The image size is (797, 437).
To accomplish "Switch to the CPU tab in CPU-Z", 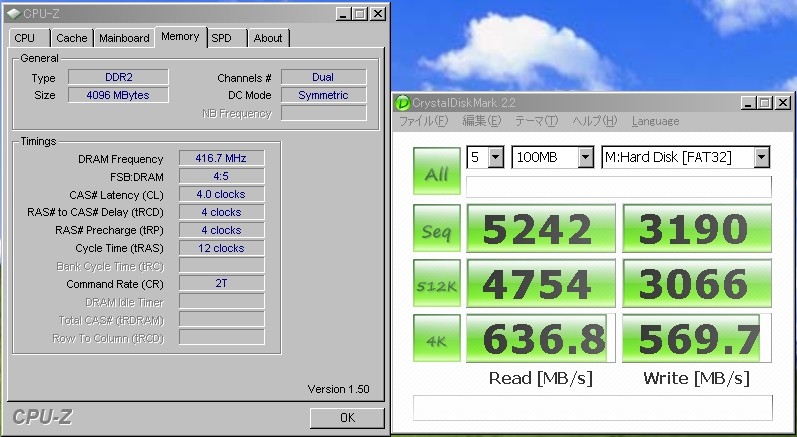I will (x=29, y=38).
